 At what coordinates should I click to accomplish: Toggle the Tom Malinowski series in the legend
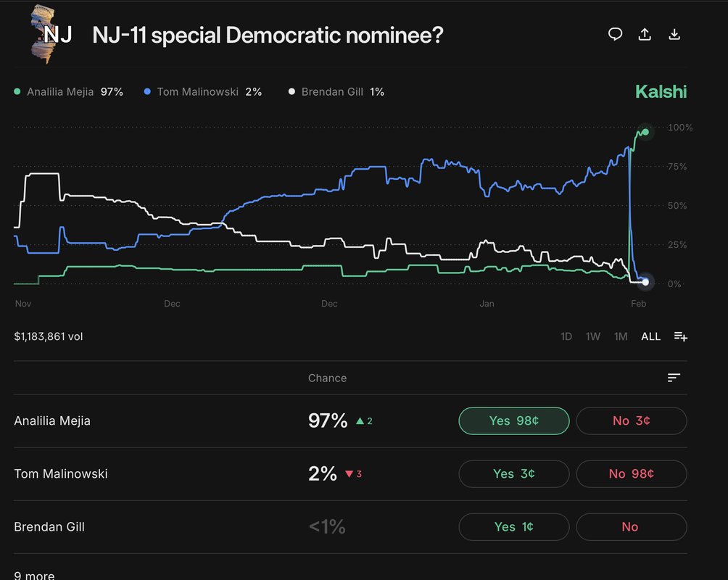190,91
